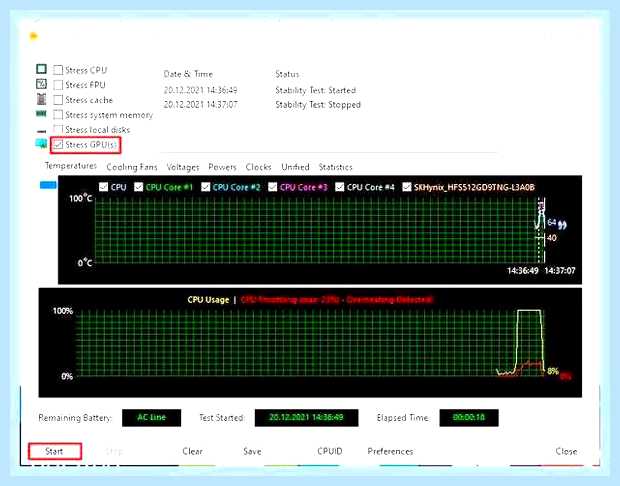Open the Powers tab
Image resolution: width=620 pixels, height=486 pixels.
click(222, 167)
